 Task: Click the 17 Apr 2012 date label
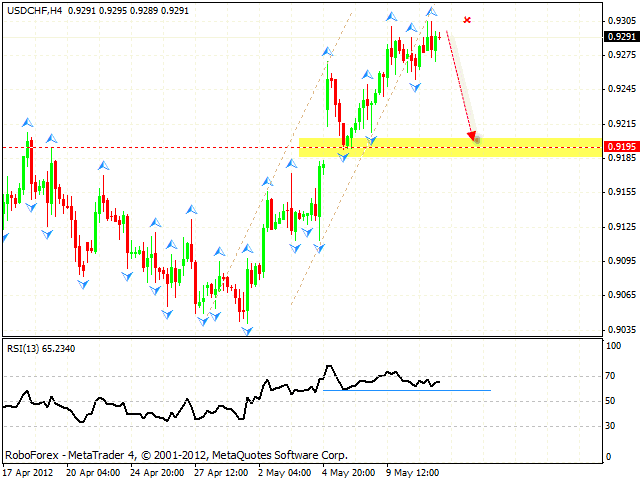(x=28, y=471)
